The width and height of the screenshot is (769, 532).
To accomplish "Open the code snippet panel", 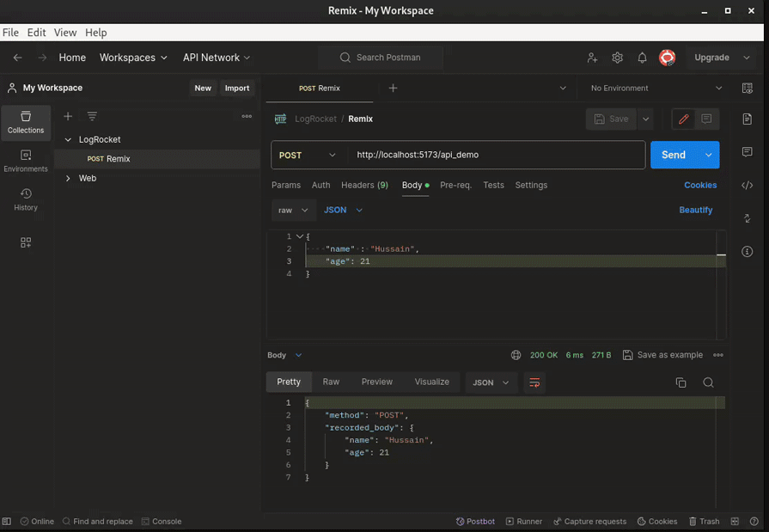I will 747,184.
